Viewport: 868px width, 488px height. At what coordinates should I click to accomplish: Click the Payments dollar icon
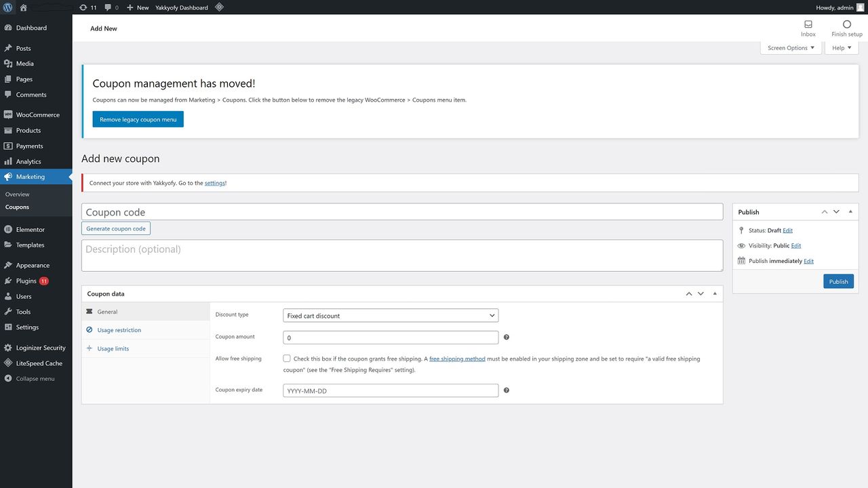[8, 146]
